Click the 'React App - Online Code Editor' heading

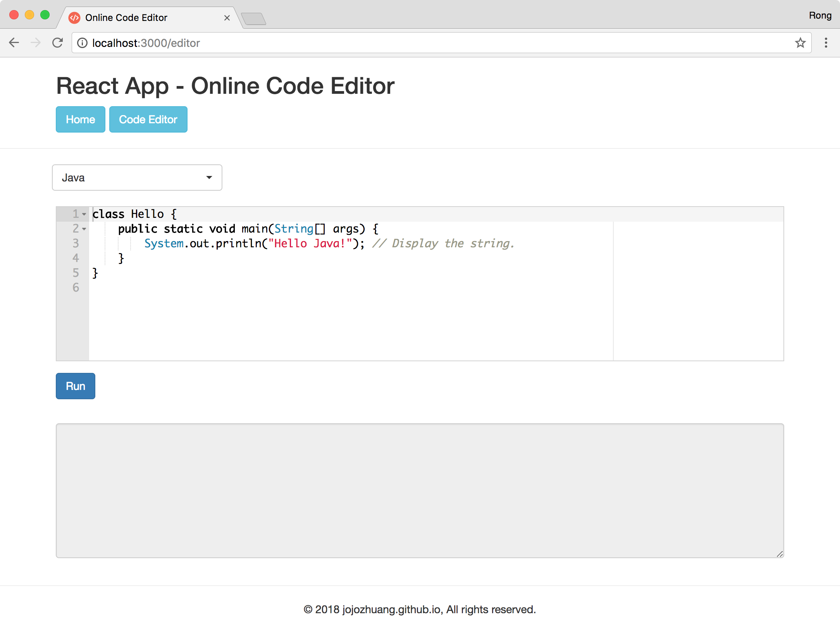[x=225, y=86]
